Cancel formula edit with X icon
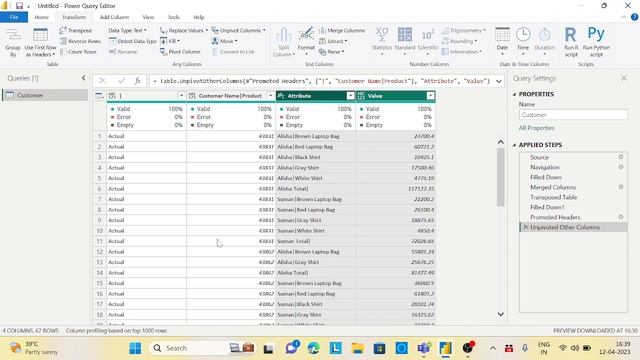 [102, 81]
